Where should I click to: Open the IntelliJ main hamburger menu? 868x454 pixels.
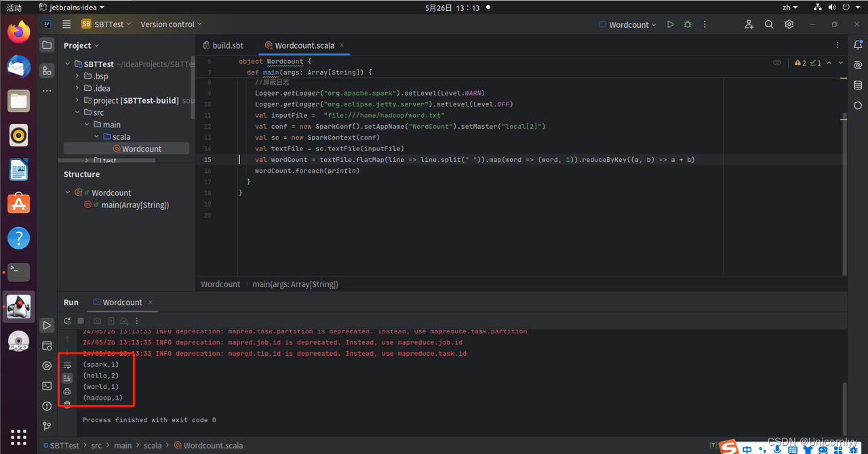click(66, 24)
